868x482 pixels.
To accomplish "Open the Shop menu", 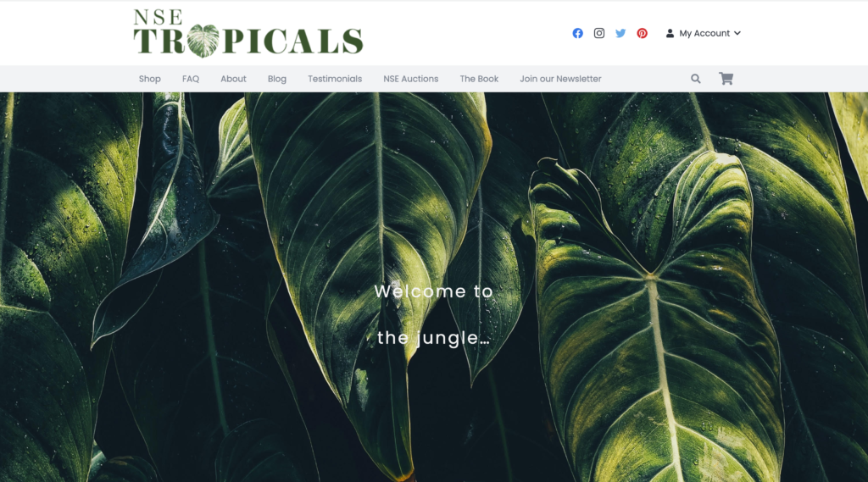I will (x=149, y=79).
